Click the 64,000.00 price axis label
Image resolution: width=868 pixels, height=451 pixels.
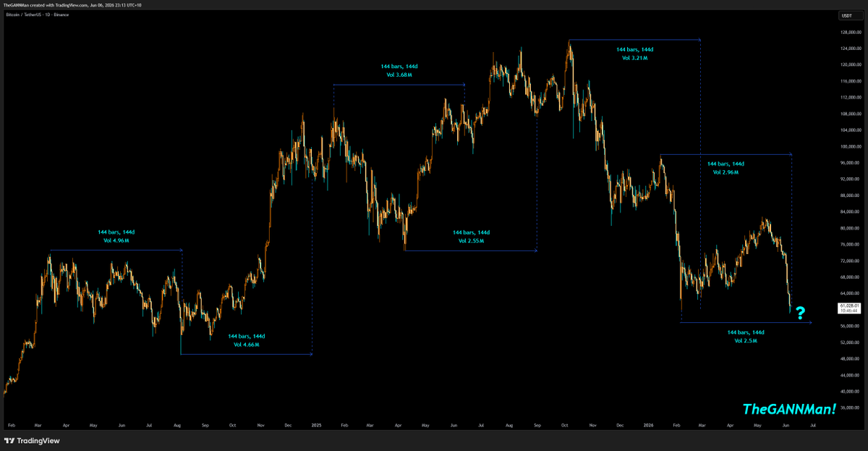[x=849, y=293]
